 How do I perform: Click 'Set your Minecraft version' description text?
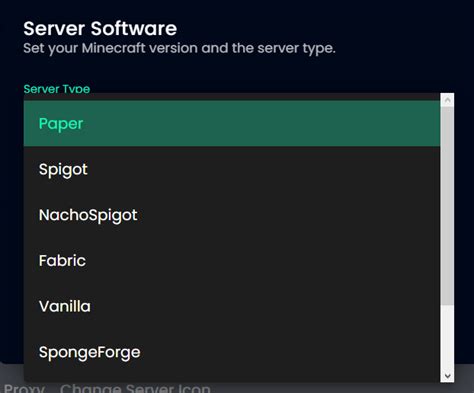[179, 48]
